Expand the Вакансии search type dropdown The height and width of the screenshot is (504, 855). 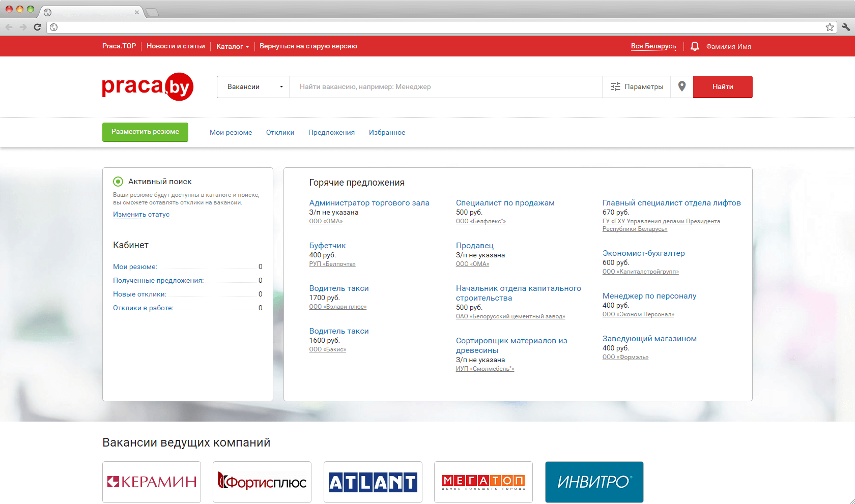(x=253, y=86)
